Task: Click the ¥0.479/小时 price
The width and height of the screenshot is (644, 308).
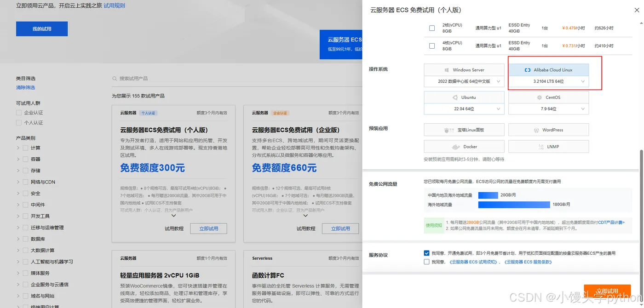Action: tap(574, 28)
